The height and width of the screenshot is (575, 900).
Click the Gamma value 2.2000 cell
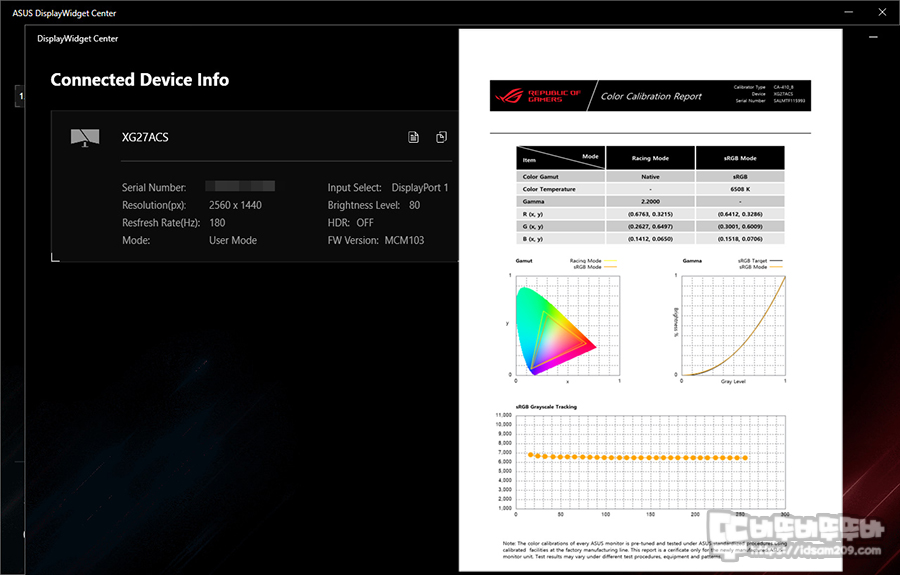pyautogui.click(x=650, y=201)
